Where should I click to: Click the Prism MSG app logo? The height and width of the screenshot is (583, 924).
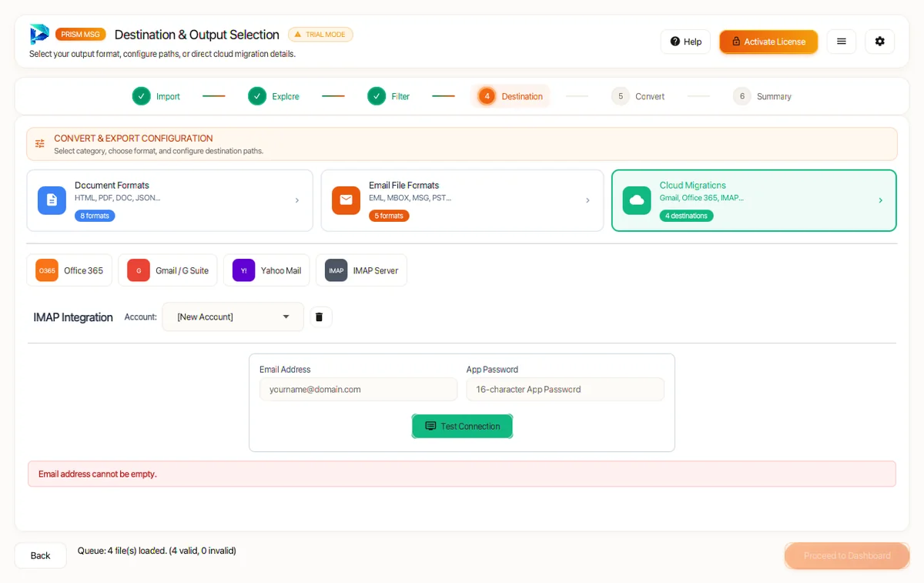[39, 35]
